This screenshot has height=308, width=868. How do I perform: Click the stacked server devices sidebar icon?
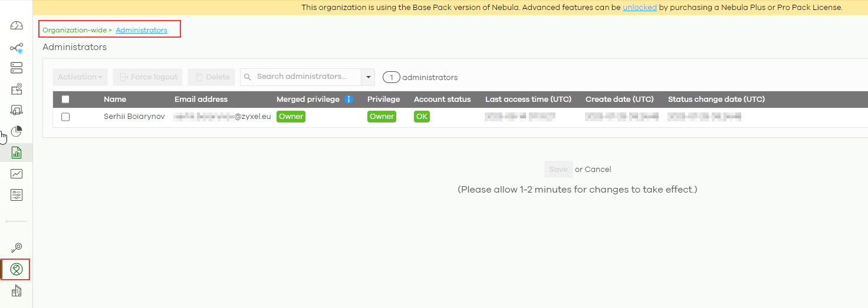tap(17, 68)
